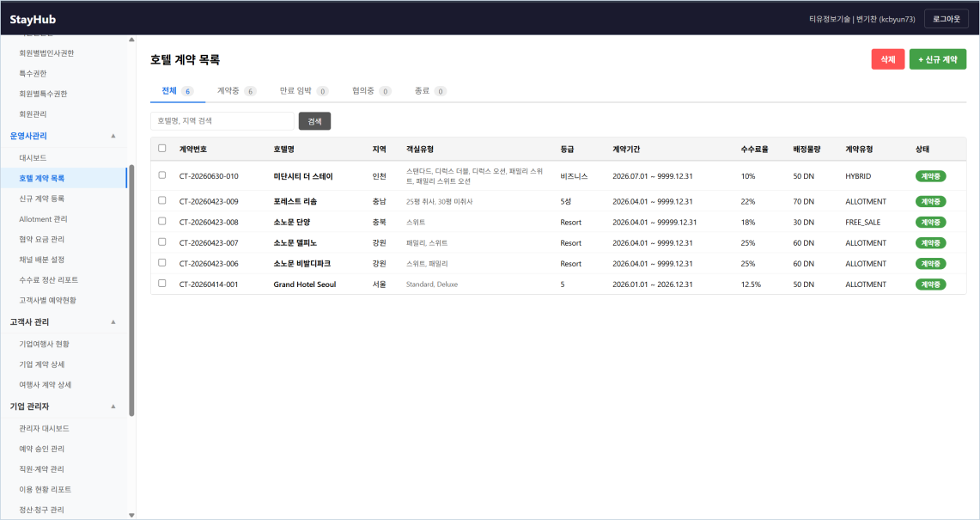Click hotel name 소노문 델피노
Viewport: 980px width, 520px height.
[295, 242]
